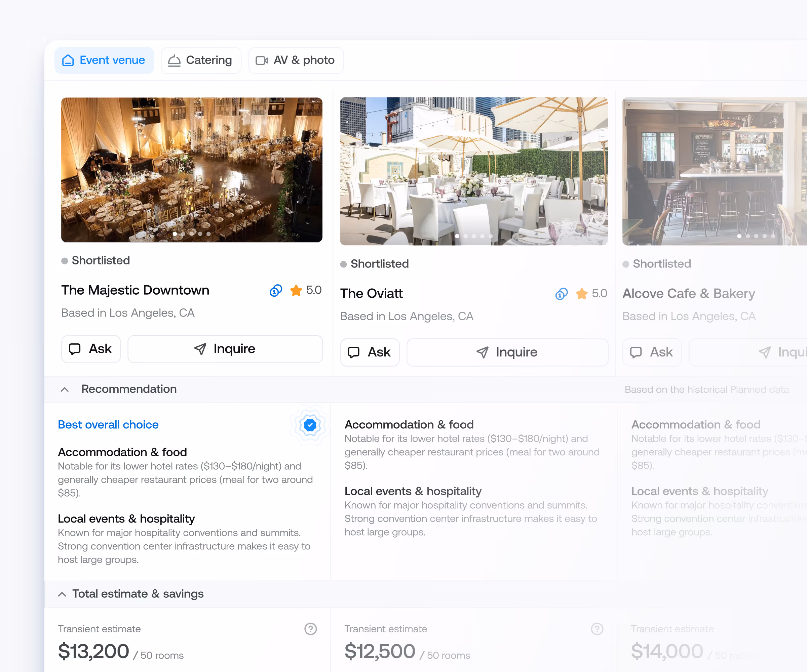Click 'Based on the historical Planned data' note
The image size is (807, 672).
point(707,390)
